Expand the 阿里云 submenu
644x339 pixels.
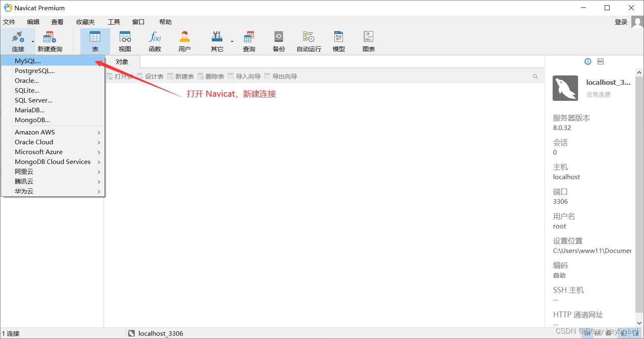53,171
